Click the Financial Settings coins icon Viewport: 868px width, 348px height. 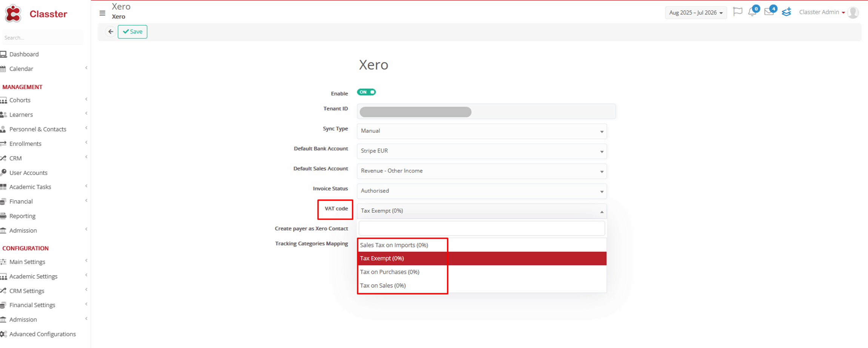click(x=3, y=305)
